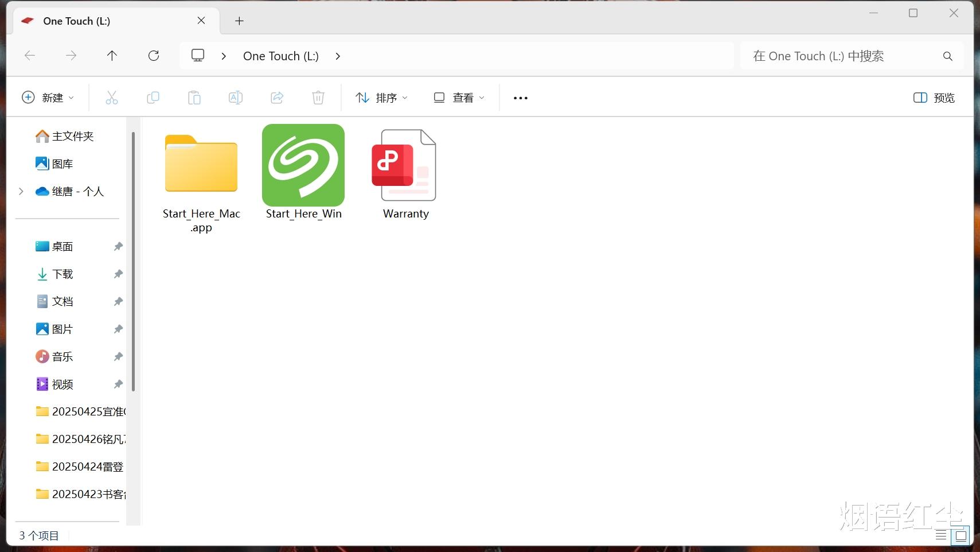Click One Touch (L:) in address bar

[281, 56]
